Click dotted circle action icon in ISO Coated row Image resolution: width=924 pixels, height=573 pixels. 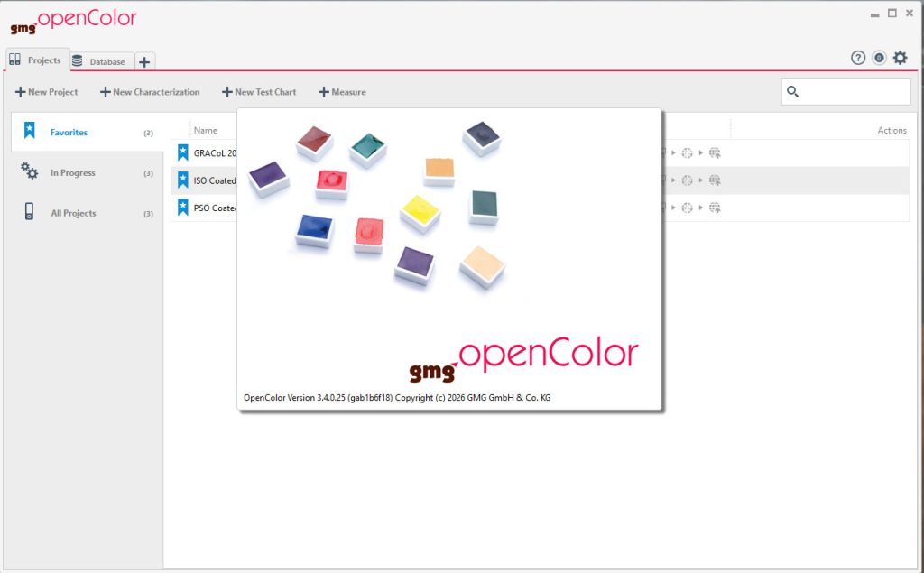point(687,180)
